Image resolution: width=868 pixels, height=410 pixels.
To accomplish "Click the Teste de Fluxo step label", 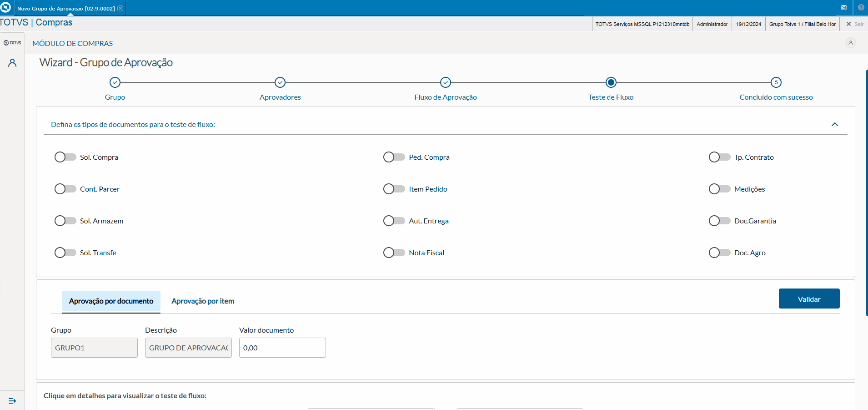I will coord(611,97).
